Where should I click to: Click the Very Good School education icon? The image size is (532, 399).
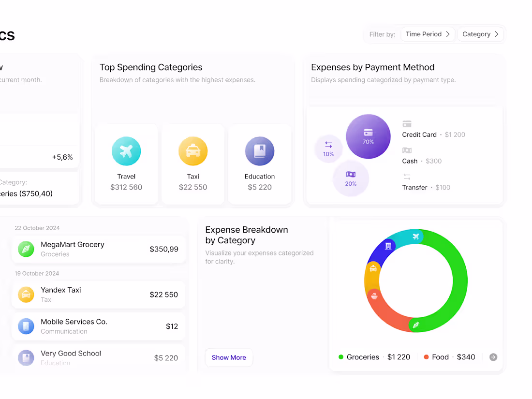(x=26, y=358)
